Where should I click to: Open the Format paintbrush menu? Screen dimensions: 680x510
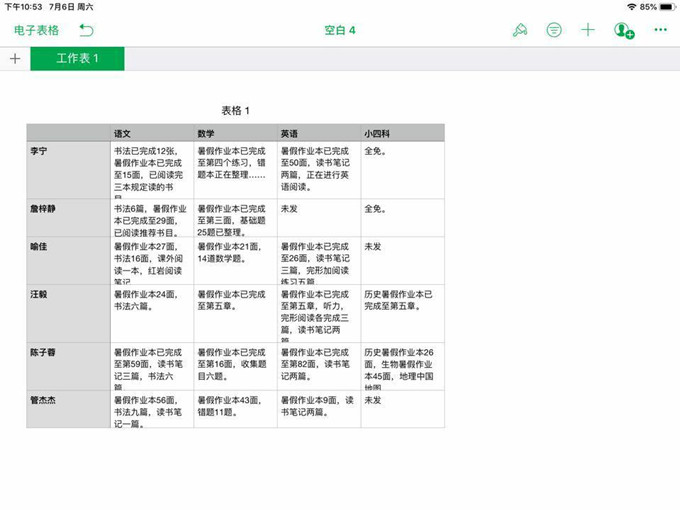(520, 30)
